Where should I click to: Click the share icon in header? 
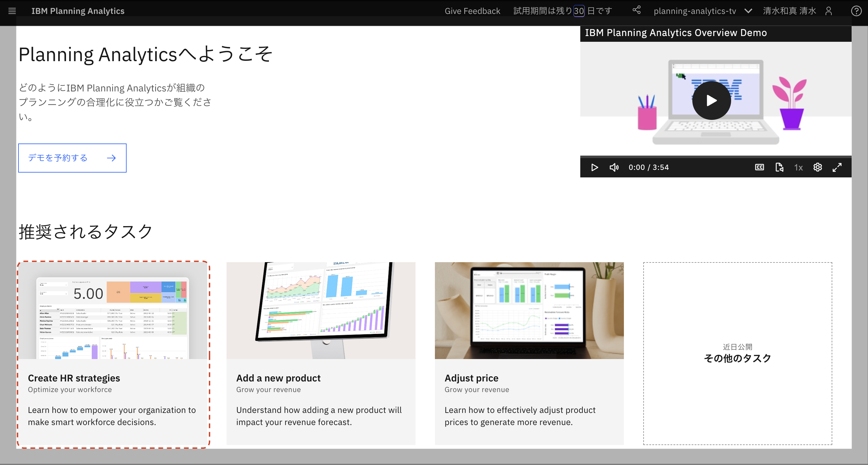click(x=637, y=10)
